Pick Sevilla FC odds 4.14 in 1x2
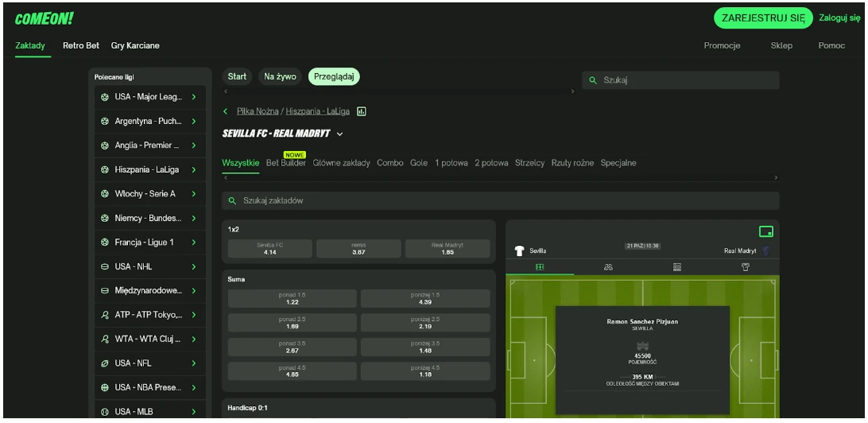This screenshot has height=423, width=868. point(270,249)
